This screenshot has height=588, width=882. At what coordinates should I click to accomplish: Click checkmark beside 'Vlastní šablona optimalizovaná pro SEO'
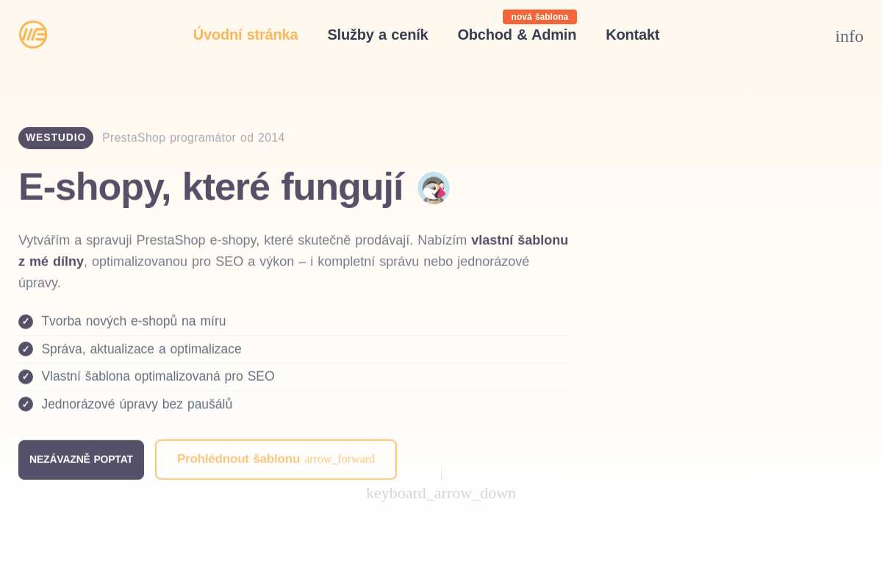point(26,376)
